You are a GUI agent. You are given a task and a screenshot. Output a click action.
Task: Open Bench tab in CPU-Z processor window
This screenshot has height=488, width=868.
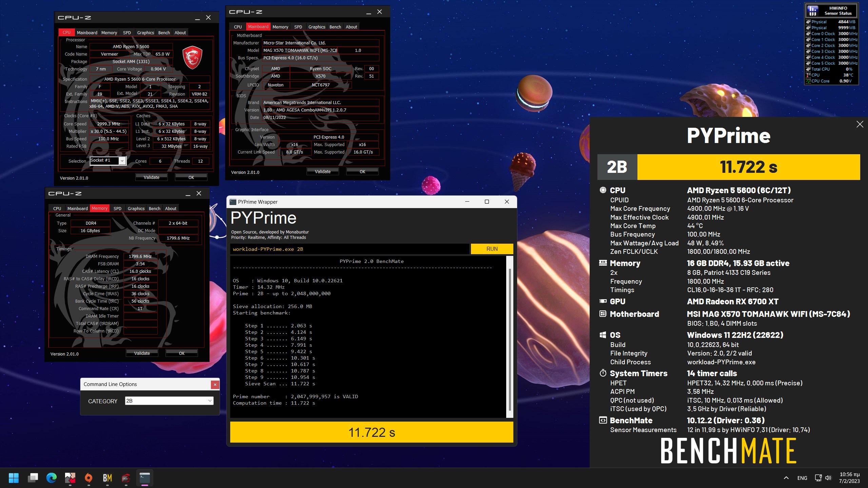tap(164, 33)
